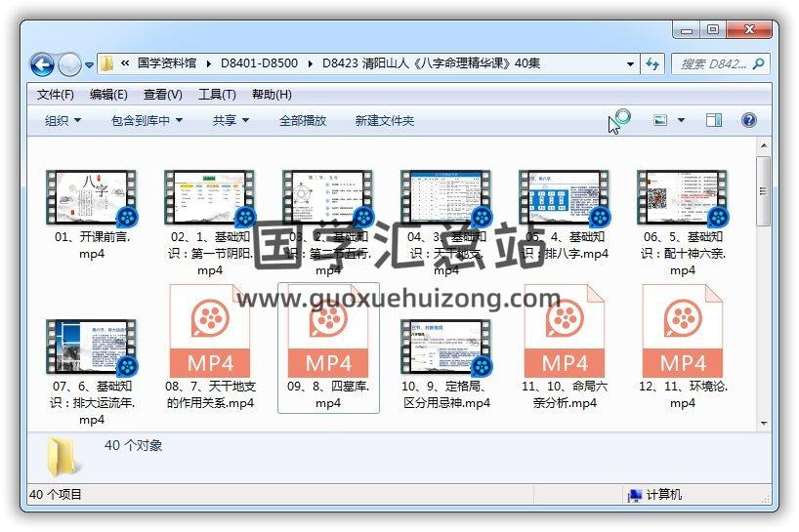Image resolution: width=799 pixels, height=532 pixels.
Task: Click the change view icon
Action: coord(660,120)
